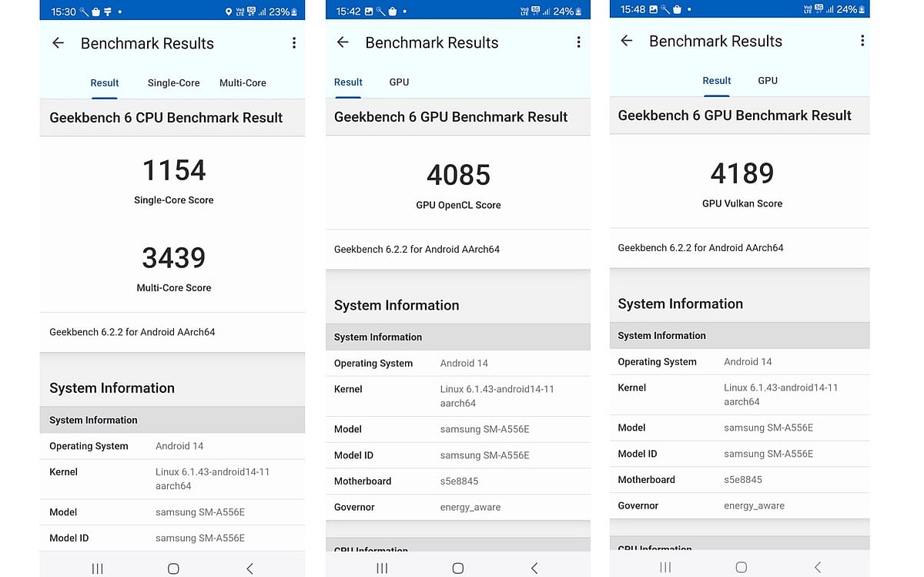
Task: Switch to the Multi-Core tab
Action: (243, 83)
